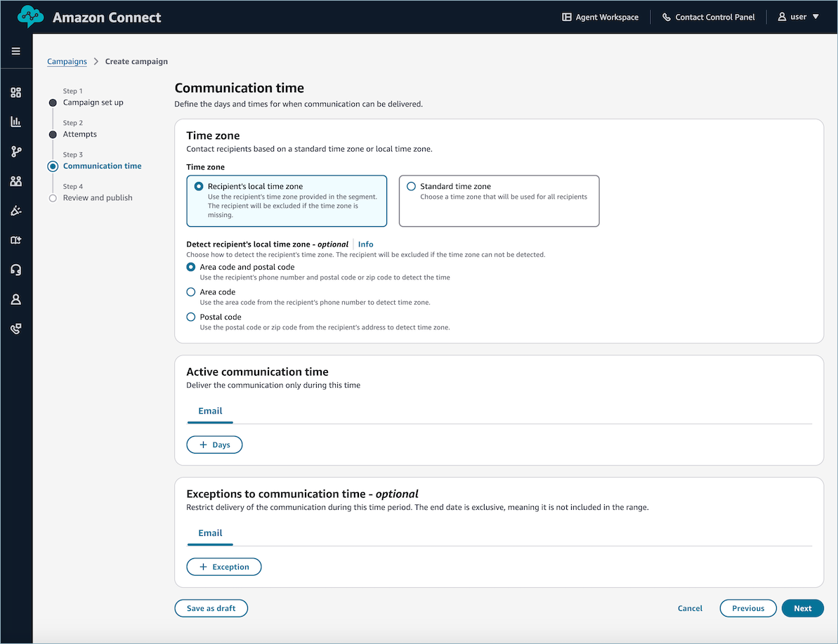This screenshot has height=644, width=838.
Task: Switch to the Email tab under Active communication time
Action: pyautogui.click(x=210, y=411)
